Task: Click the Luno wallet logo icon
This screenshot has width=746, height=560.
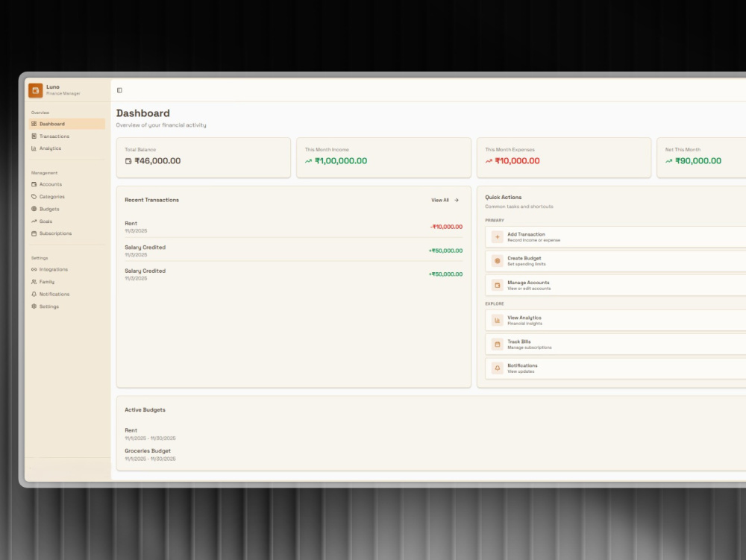Action: (36, 90)
